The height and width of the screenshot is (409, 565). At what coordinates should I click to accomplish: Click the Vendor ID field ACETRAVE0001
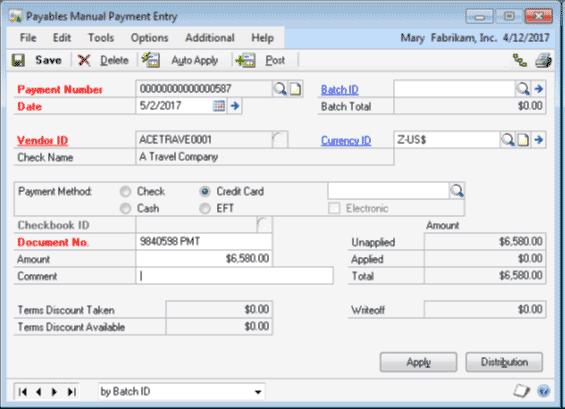coord(204,139)
